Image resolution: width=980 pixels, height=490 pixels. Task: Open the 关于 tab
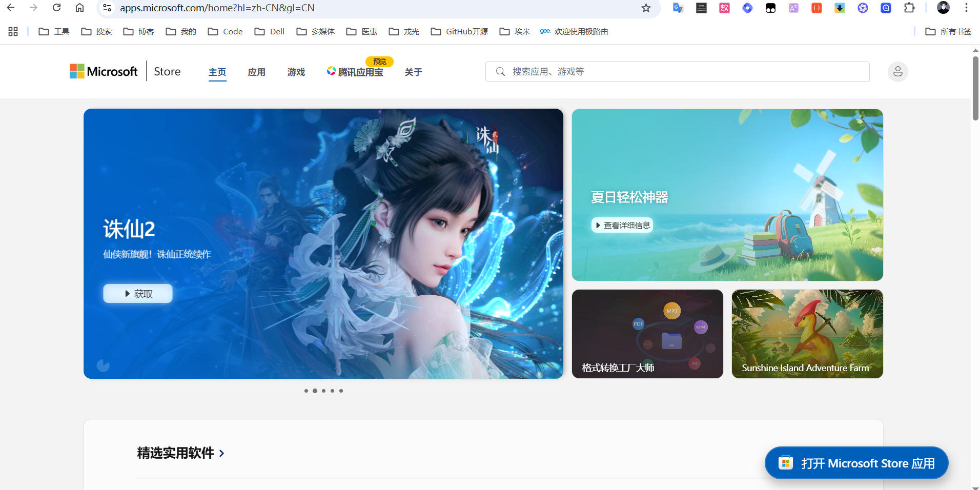tap(414, 72)
